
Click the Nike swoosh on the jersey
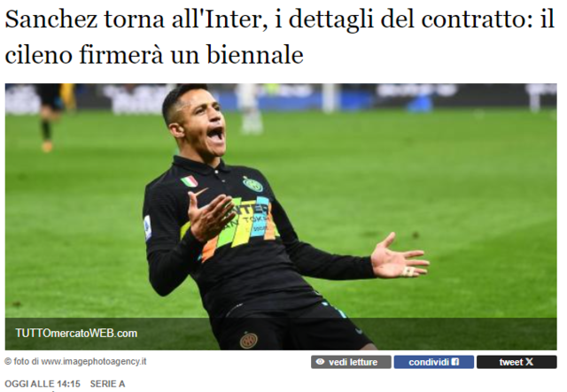coord(201,191)
